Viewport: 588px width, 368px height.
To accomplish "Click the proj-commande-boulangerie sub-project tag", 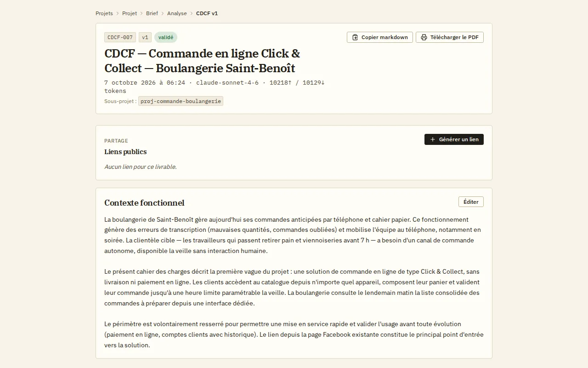I will [181, 101].
